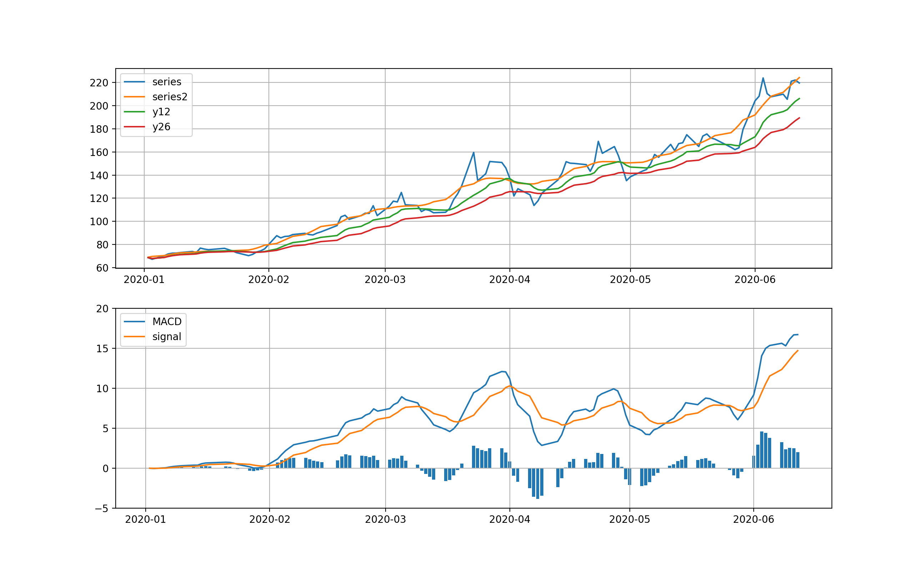Click the 'series2' legend label
The width and height of the screenshot is (924, 571).
170,97
